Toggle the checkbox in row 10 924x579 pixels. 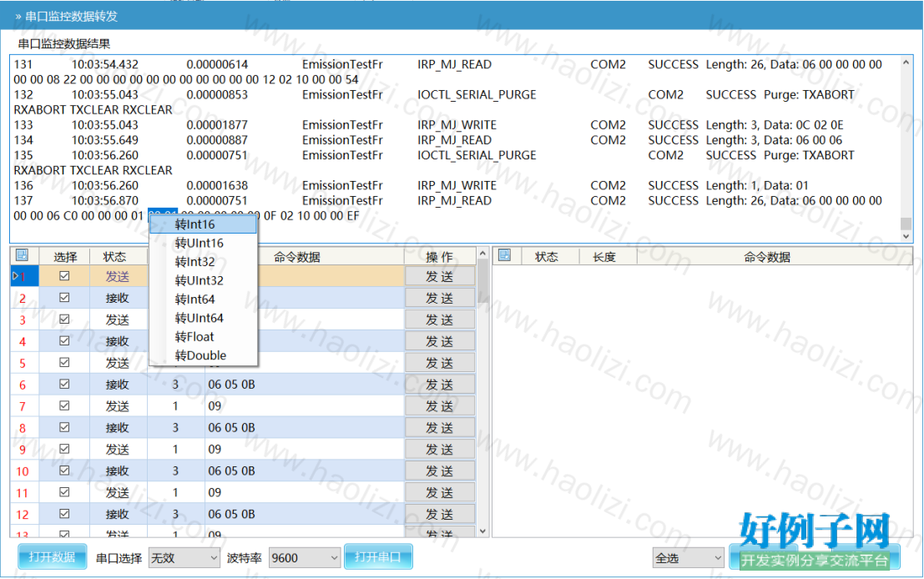tap(64, 471)
